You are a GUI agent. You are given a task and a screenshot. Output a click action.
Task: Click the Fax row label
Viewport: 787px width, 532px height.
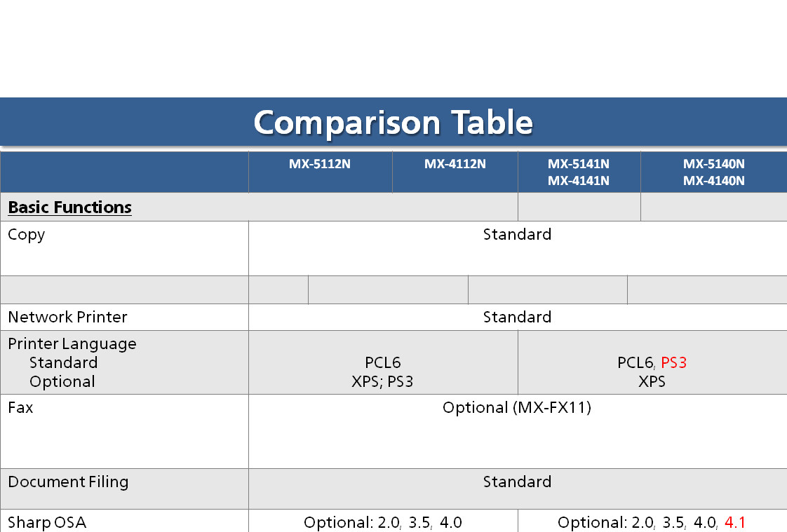[20, 407]
